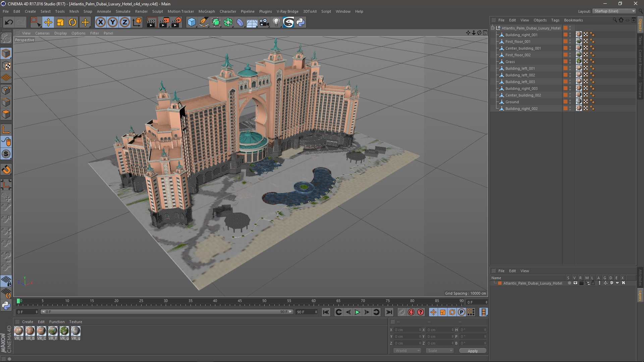This screenshot has height=362, width=644.
Task: Open the viewport Display menu
Action: [x=60, y=33]
